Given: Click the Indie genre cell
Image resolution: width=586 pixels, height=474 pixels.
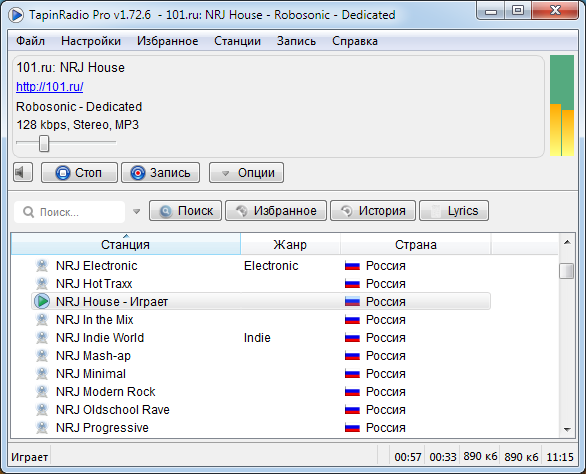Looking at the screenshot, I should pos(257,338).
